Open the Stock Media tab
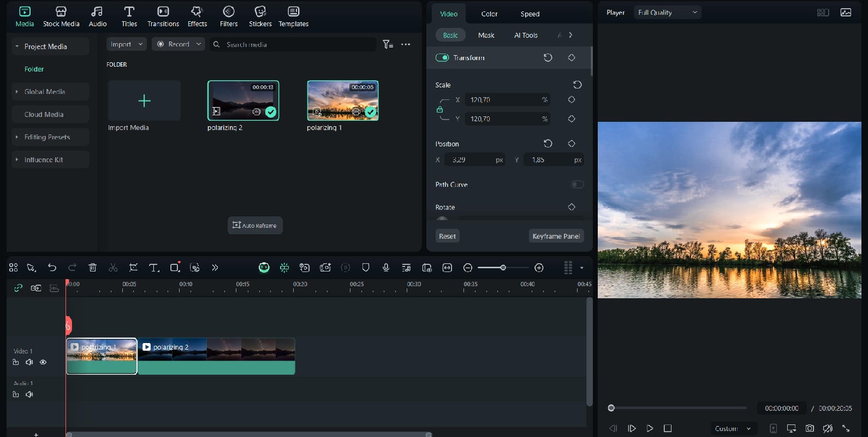This screenshot has width=868, height=437. 61,16
